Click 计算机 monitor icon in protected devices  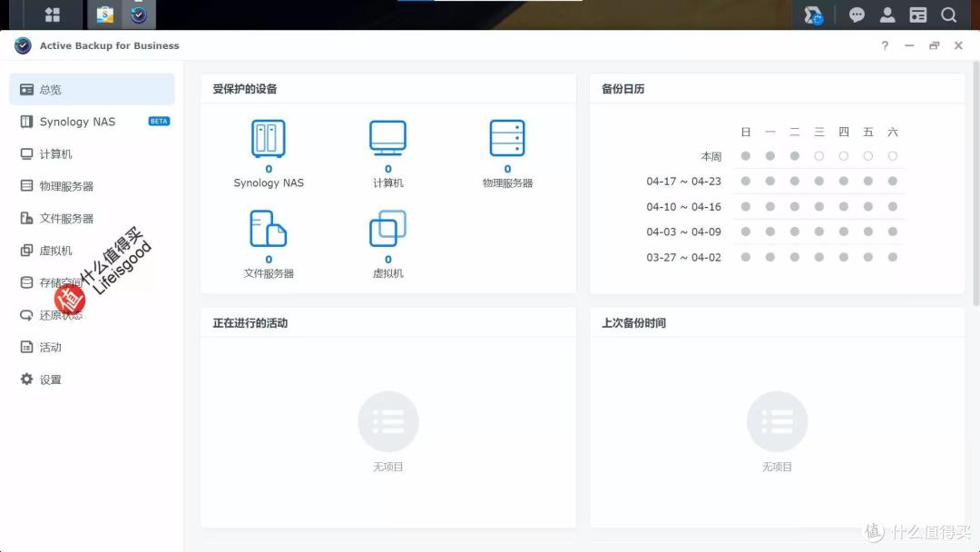coord(388,138)
